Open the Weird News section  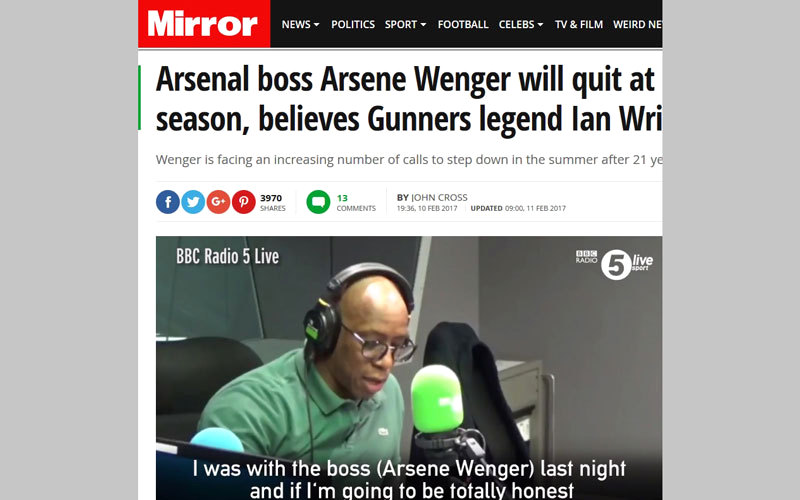click(x=637, y=24)
